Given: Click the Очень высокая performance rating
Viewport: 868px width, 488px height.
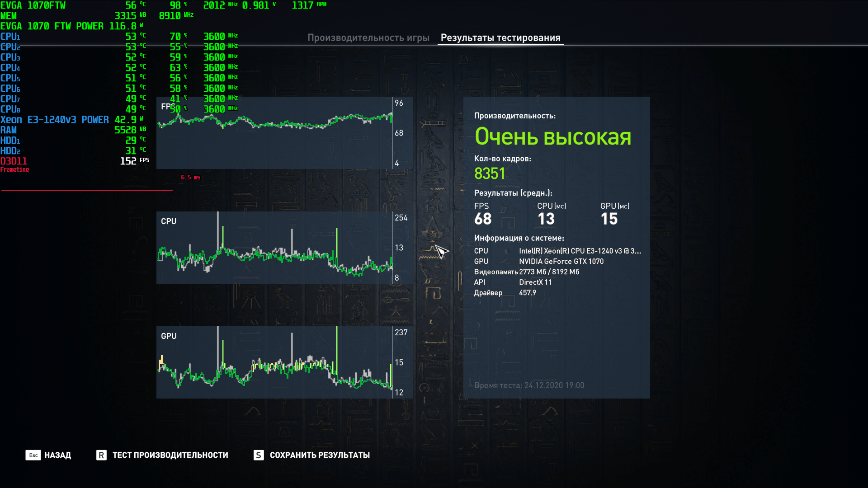Looking at the screenshot, I should (552, 136).
